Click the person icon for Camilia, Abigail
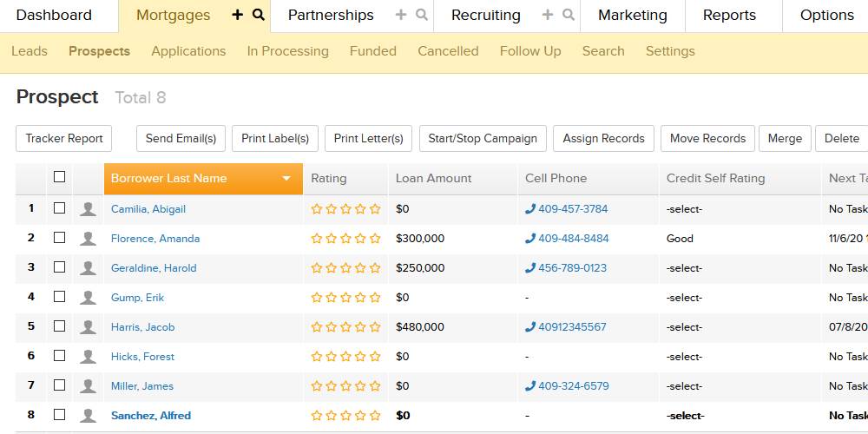This screenshot has height=434, width=868. pyautogui.click(x=88, y=209)
